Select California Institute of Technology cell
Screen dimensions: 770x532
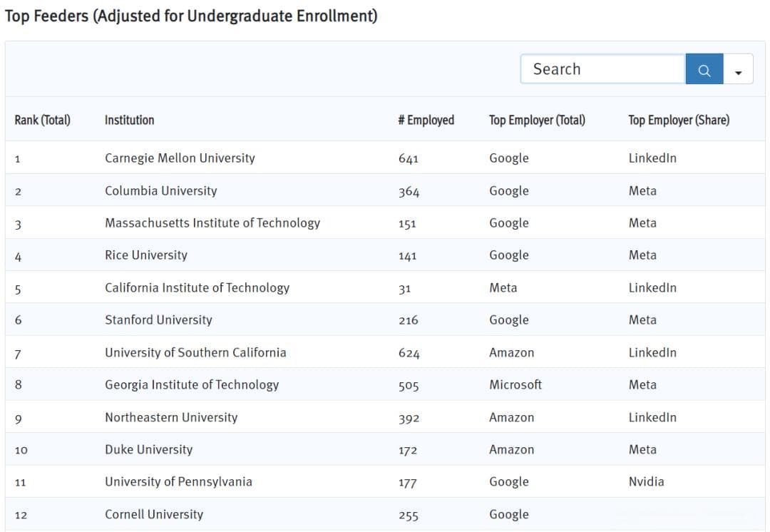(x=197, y=288)
